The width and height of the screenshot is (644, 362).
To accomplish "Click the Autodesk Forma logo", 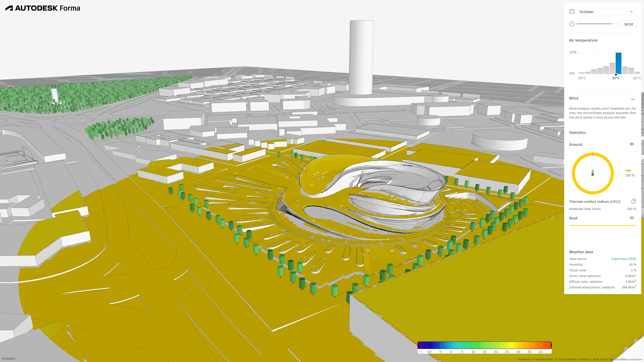I will [42, 8].
